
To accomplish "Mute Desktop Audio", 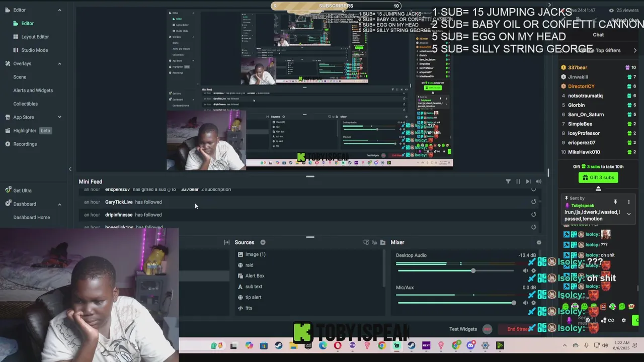I will click(x=525, y=271).
